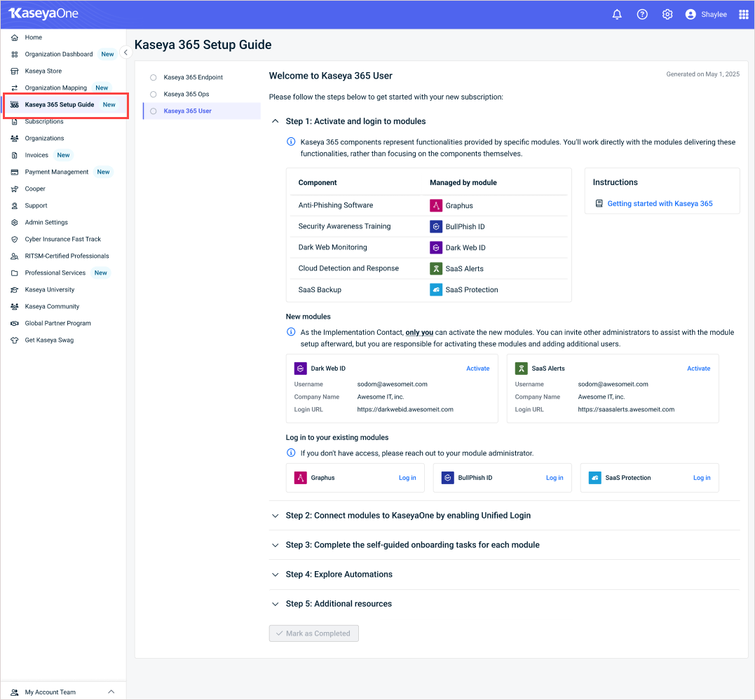Expand Step 3 self-guided onboarding tasks
The height and width of the screenshot is (700, 755).
click(275, 545)
